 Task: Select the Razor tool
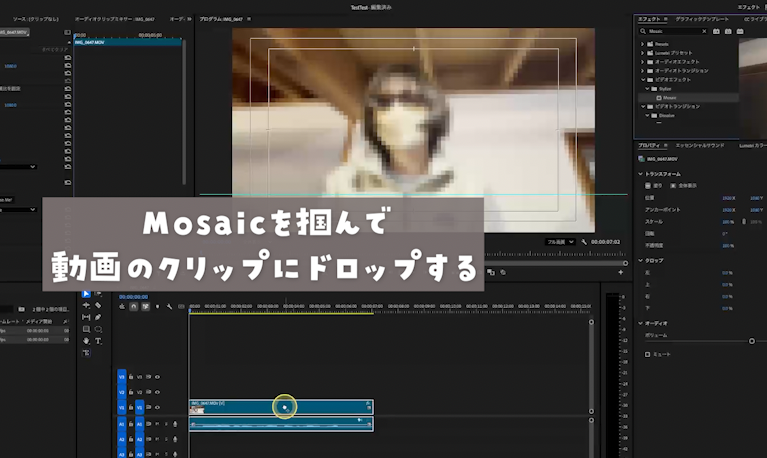tap(98, 305)
